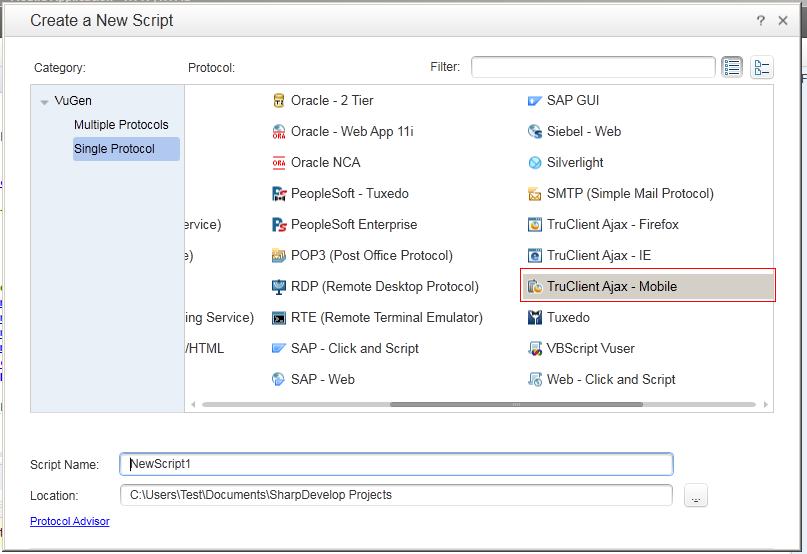Browse for script location folder
Screen dimensions: 807x554
tap(696, 496)
